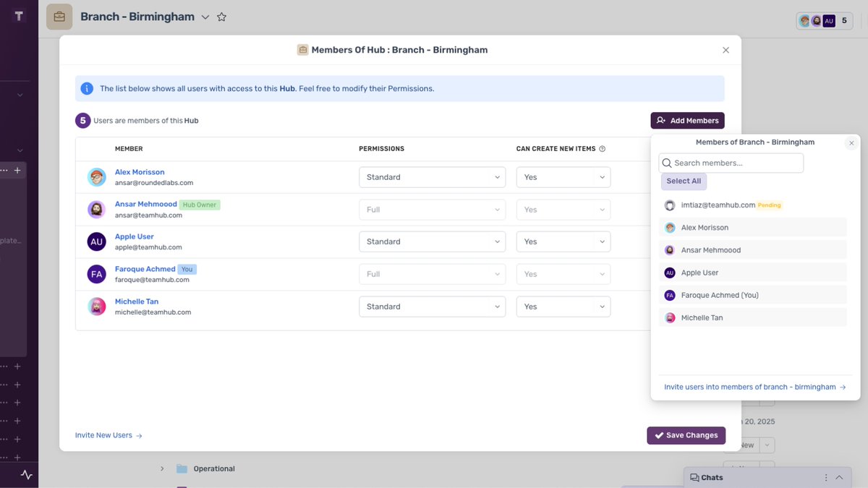Click the blue info icon in the banner
This screenshot has height=488, width=868.
[x=87, y=88]
